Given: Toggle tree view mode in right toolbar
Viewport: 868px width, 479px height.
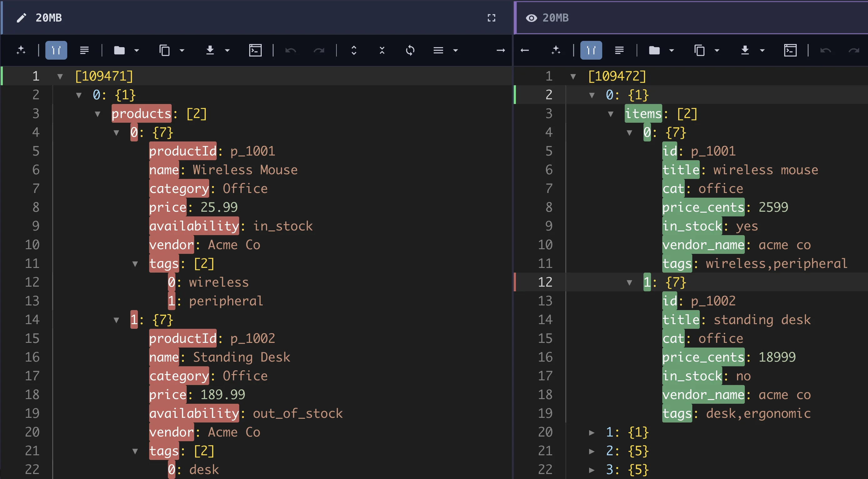Looking at the screenshot, I should tap(591, 51).
